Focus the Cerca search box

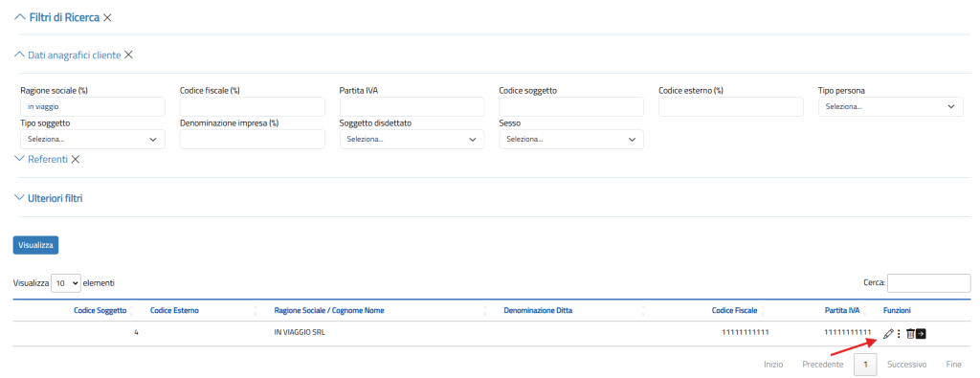point(928,283)
